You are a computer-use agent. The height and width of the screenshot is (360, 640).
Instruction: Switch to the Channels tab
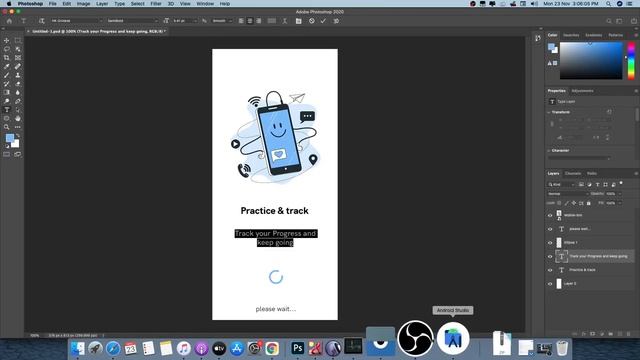[x=573, y=173]
